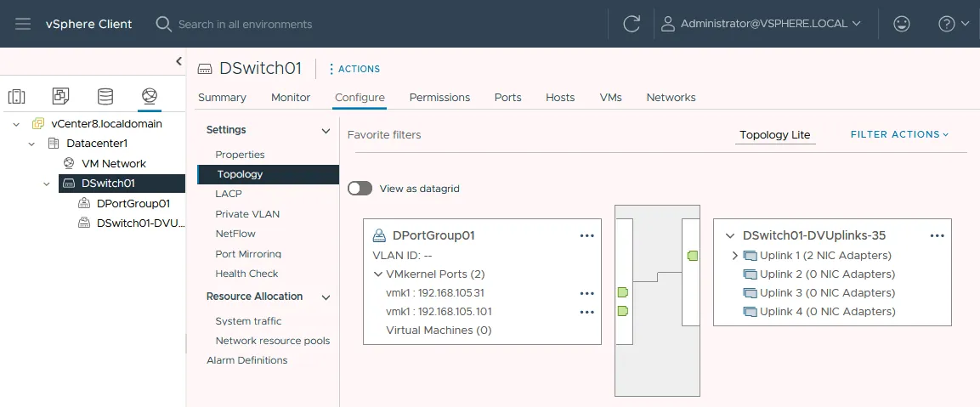980x407 pixels.
Task: Select the Virtual Machines (0) row
Action: pyautogui.click(x=439, y=330)
